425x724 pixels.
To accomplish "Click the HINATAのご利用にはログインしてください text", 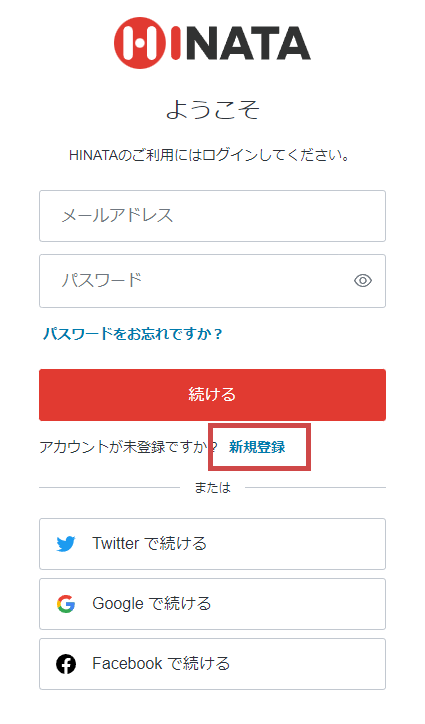I will 210,155.
